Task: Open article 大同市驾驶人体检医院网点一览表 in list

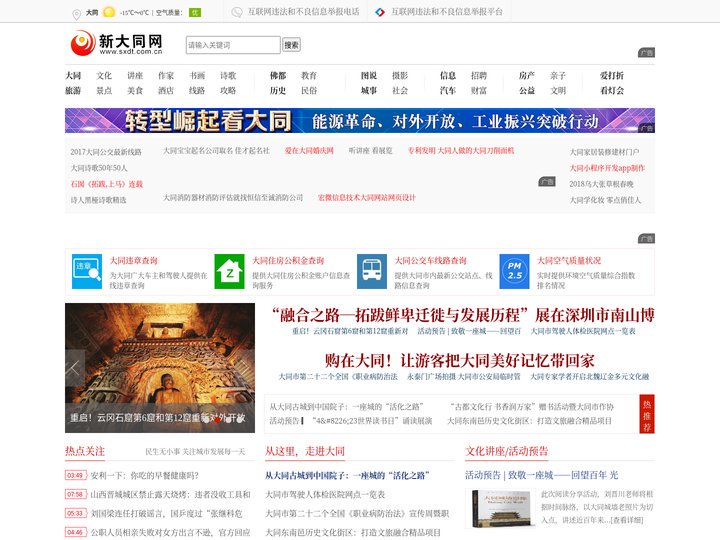Action: 325,495
